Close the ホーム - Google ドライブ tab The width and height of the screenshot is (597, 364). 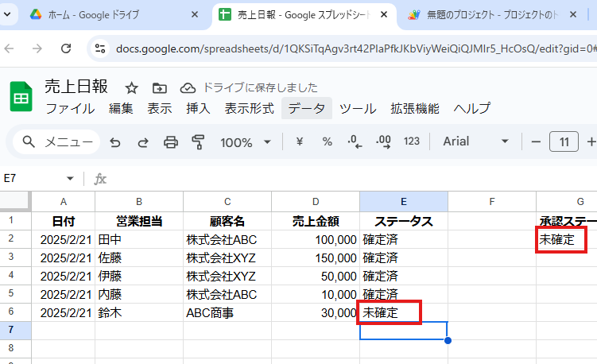pyautogui.click(x=195, y=14)
